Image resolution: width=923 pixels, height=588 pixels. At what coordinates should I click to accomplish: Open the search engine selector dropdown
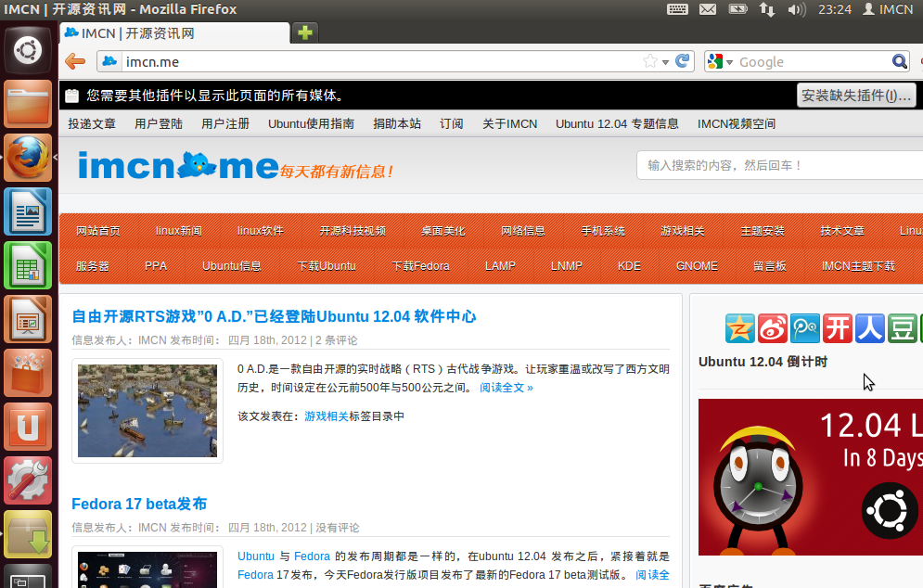click(x=720, y=61)
